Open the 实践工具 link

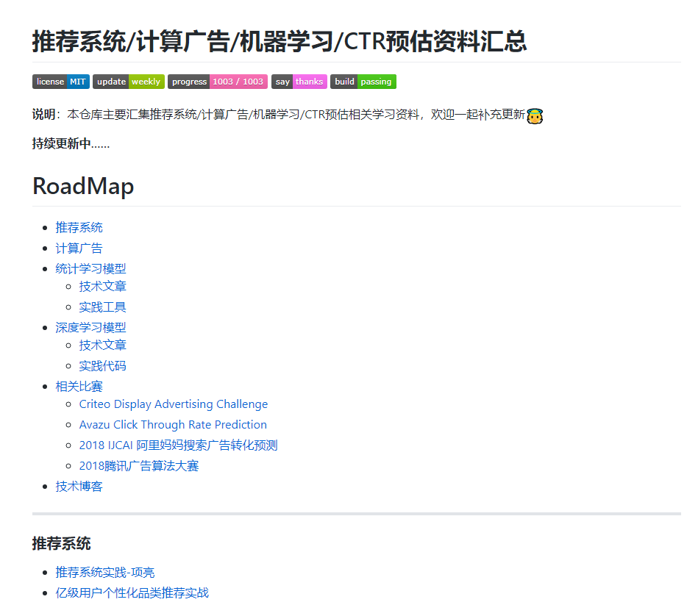coord(102,307)
